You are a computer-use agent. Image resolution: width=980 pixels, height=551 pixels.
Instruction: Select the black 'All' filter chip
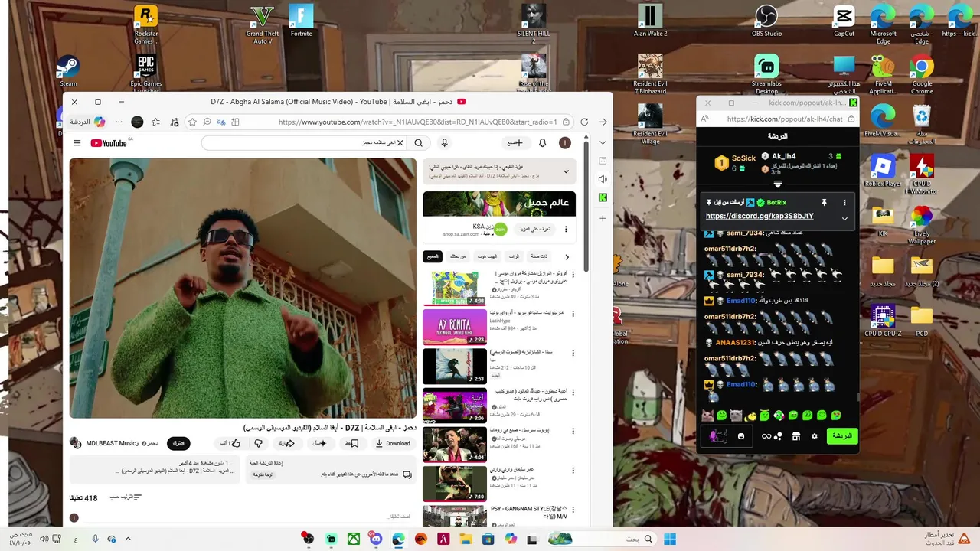point(433,256)
